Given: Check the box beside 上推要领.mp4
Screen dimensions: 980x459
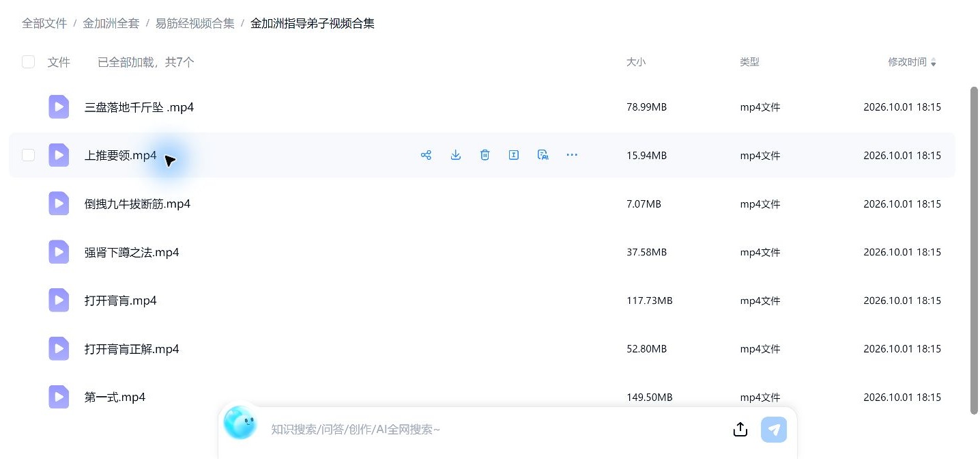Looking at the screenshot, I should [x=28, y=155].
